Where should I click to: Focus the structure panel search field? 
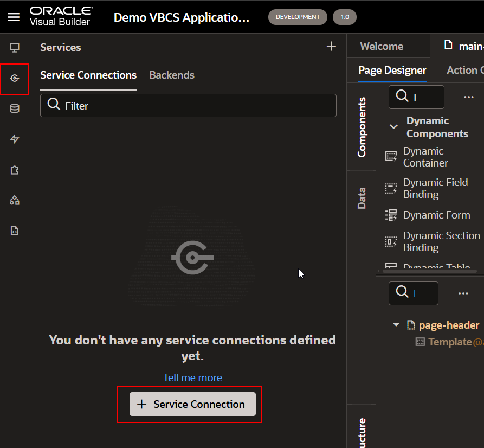414,293
